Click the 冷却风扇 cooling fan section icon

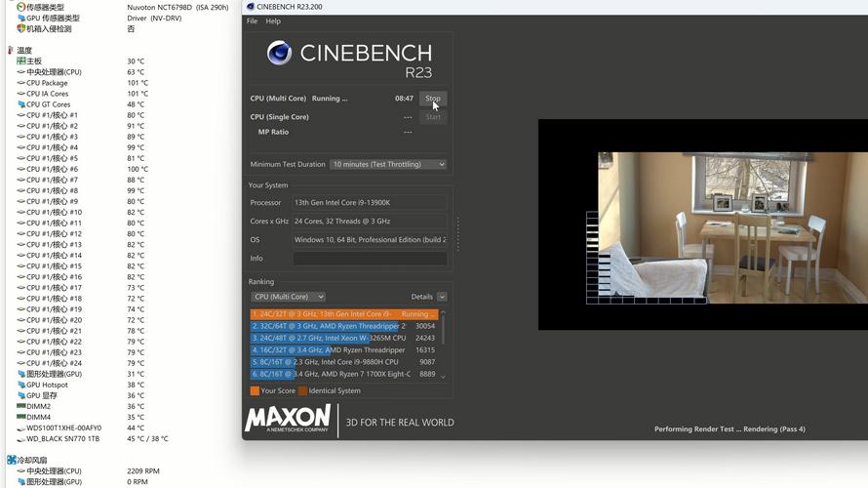click(x=11, y=461)
